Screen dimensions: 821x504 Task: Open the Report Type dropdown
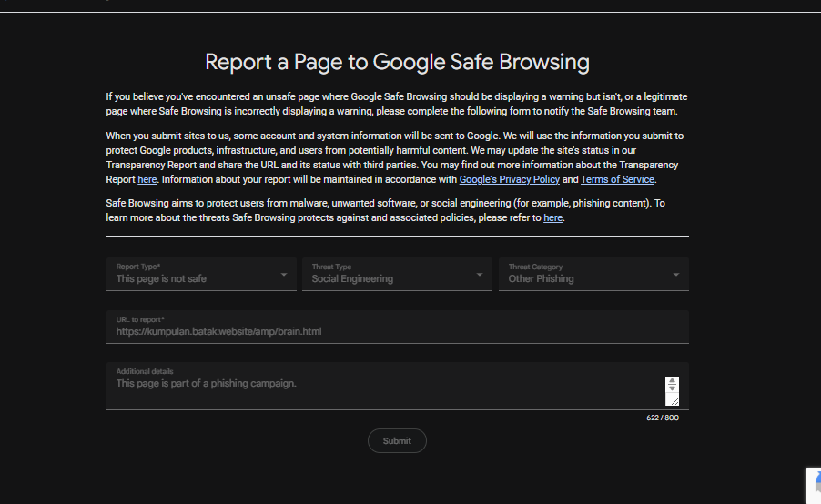coord(201,274)
